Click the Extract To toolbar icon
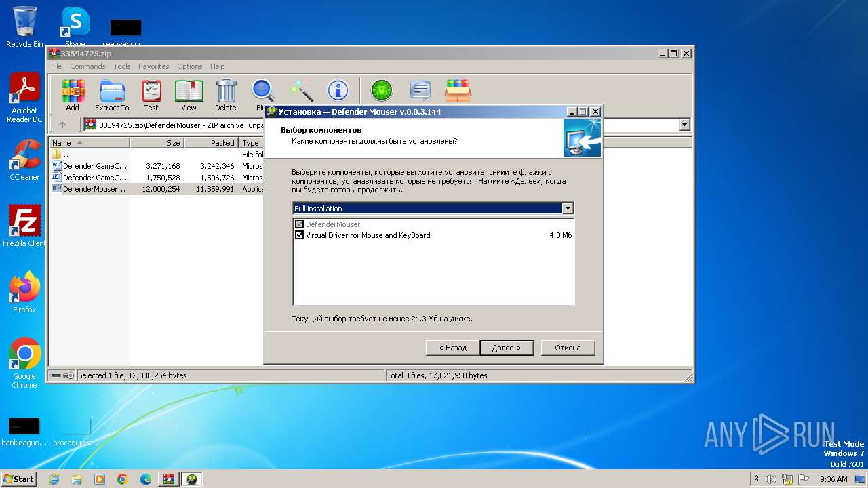Screen dimensions: 868x488 pyautogui.click(x=112, y=94)
